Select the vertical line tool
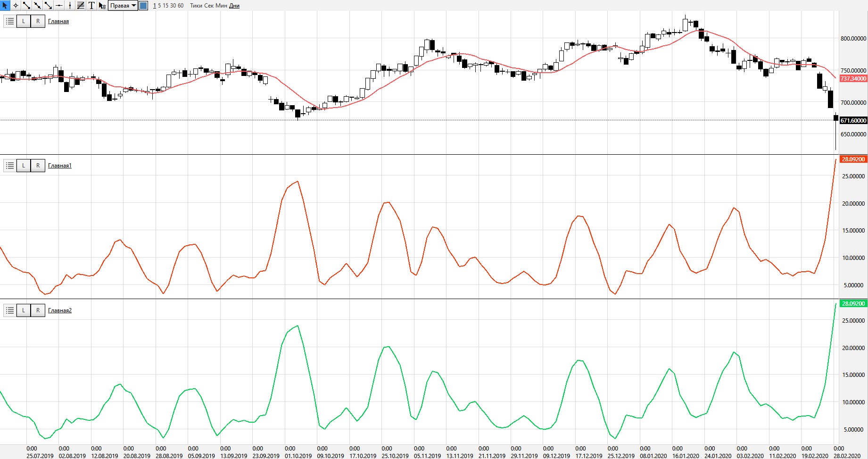868x459 pixels. coord(70,6)
